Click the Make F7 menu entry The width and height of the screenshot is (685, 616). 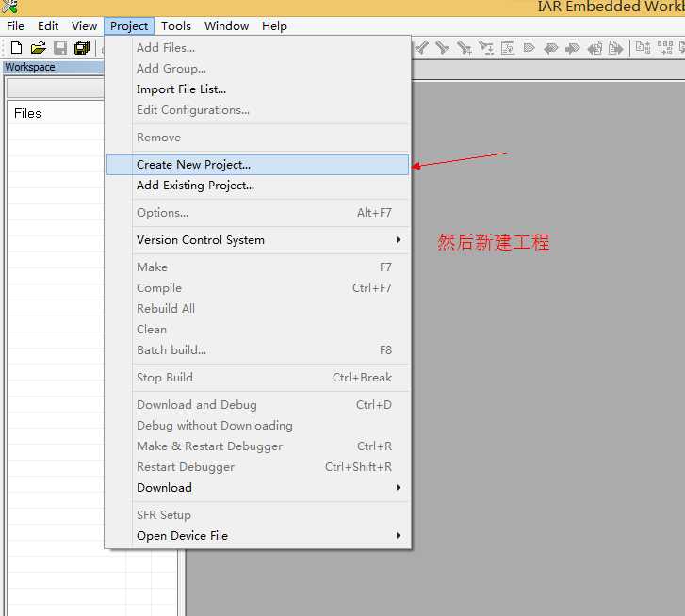pos(257,267)
